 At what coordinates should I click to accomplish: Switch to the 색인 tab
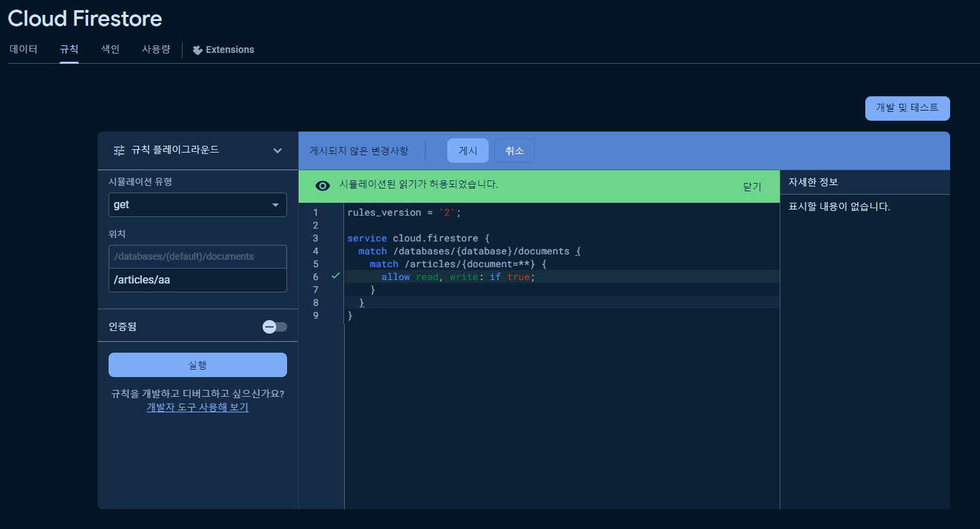[110, 50]
